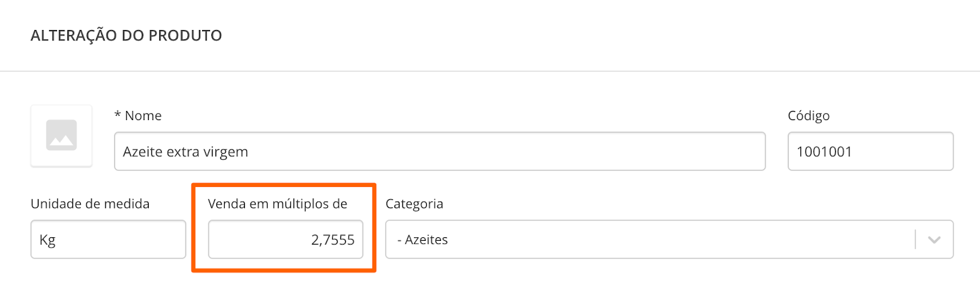This screenshot has width=980, height=285.
Task: Open the Categoria dropdown
Action: click(x=649, y=240)
